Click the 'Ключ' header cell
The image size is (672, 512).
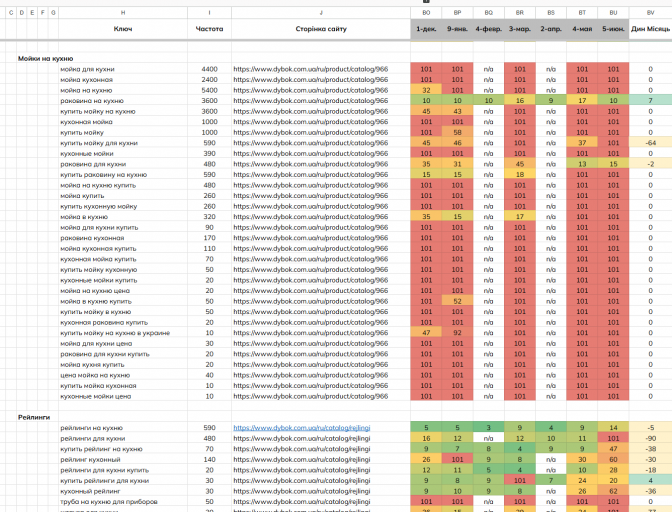click(123, 29)
